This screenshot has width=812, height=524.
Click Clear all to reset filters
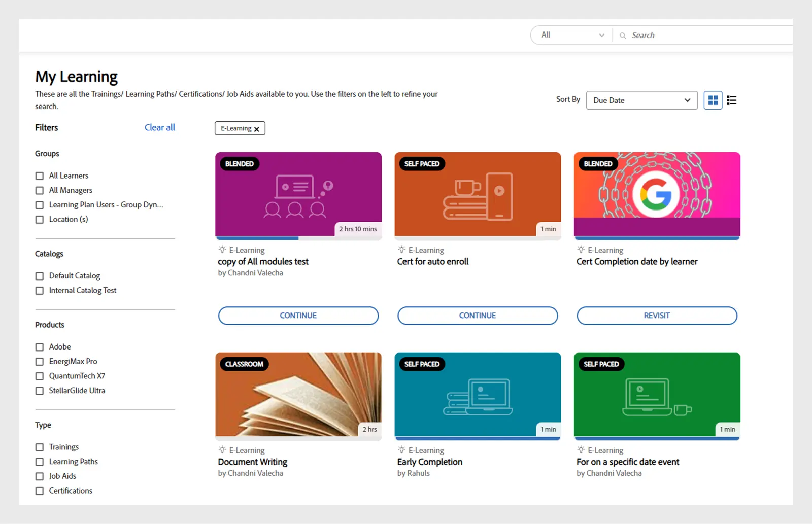tap(159, 127)
